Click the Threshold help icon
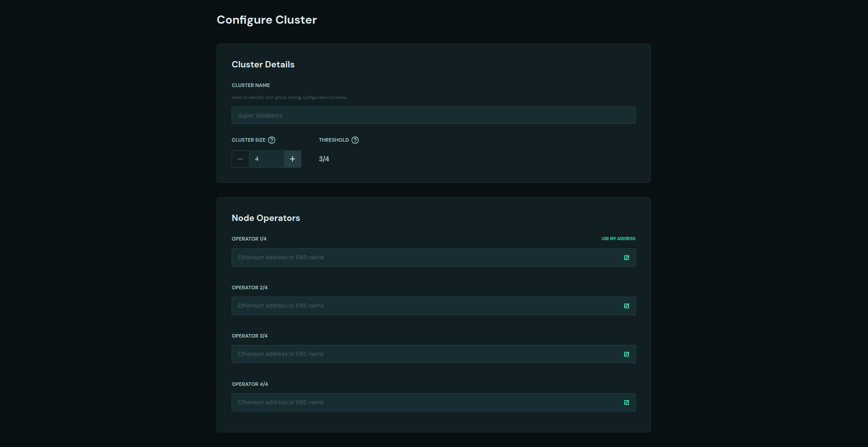Viewport: 868px width, 447px height. click(355, 140)
